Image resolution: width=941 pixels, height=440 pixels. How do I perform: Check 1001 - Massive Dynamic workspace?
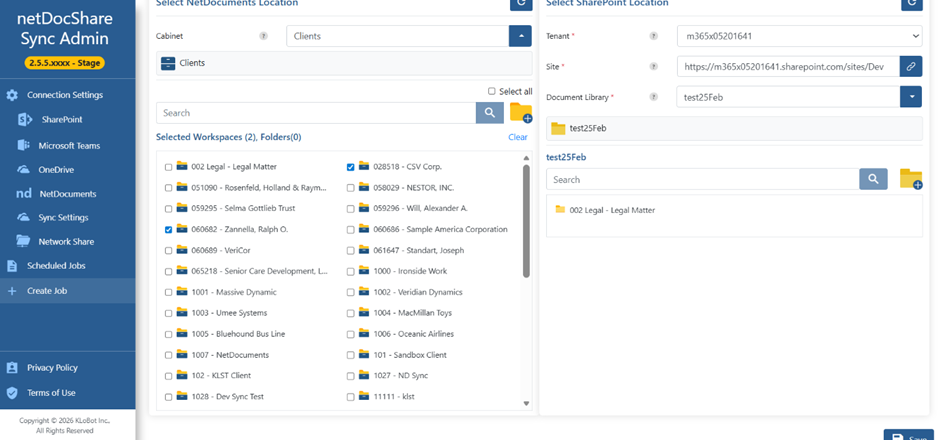pyautogui.click(x=169, y=292)
